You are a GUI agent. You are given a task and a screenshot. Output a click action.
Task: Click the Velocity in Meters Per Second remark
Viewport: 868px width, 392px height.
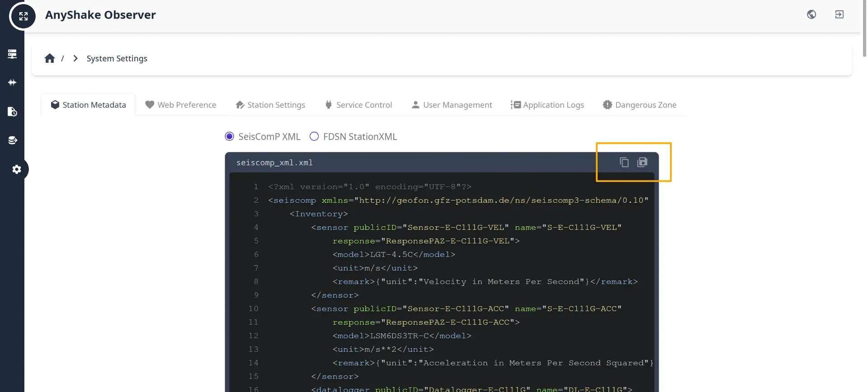[x=485, y=281]
